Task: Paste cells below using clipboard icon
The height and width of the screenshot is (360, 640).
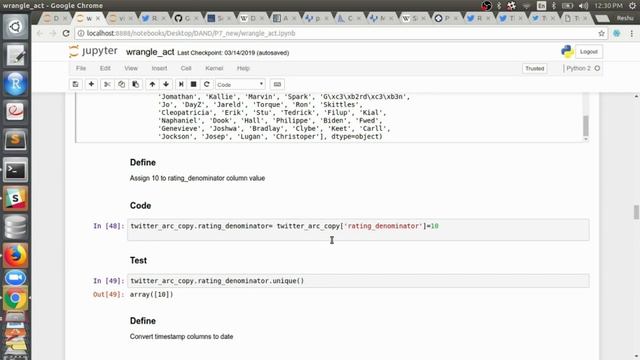Action: coord(136,84)
